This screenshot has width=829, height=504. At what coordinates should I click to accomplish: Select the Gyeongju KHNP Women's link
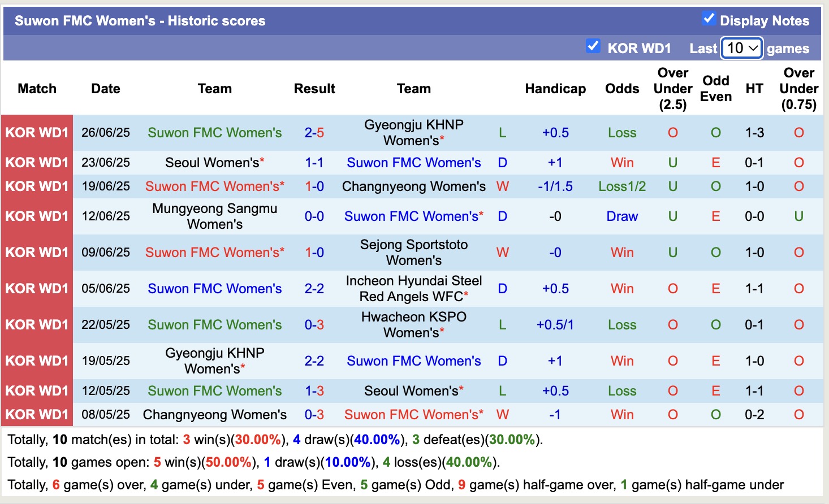click(413, 133)
